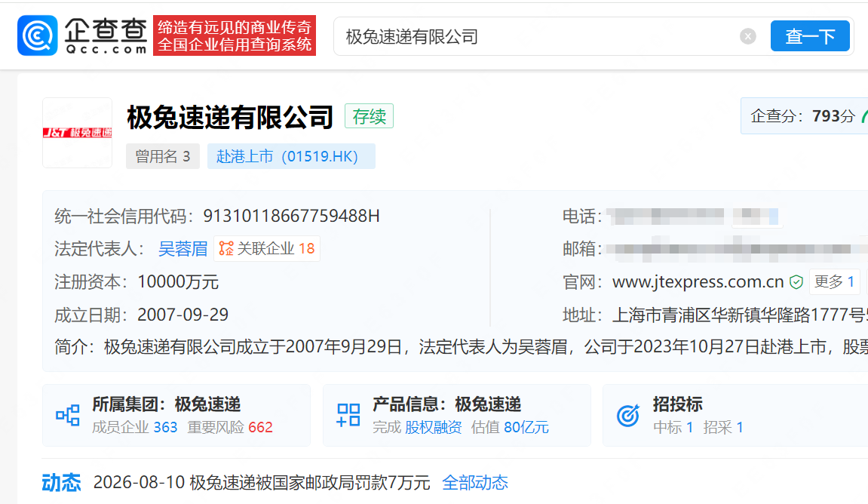
Task: Click the 动态 section label
Action: click(61, 482)
